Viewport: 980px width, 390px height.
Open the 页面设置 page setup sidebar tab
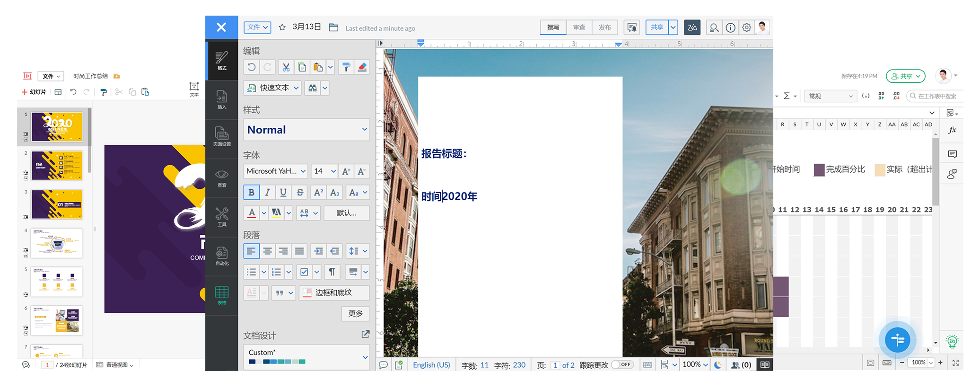[222, 136]
